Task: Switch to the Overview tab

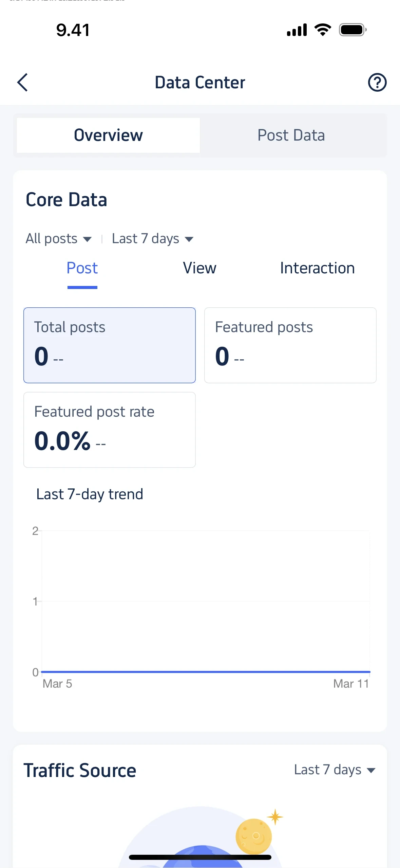Action: [108, 135]
